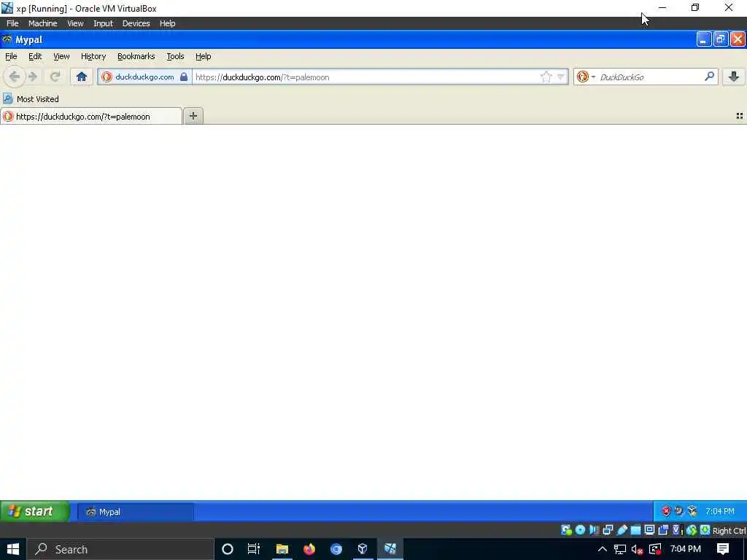747x560 pixels.
Task: Open VirtualBox Machine menu
Action: [x=42, y=23]
